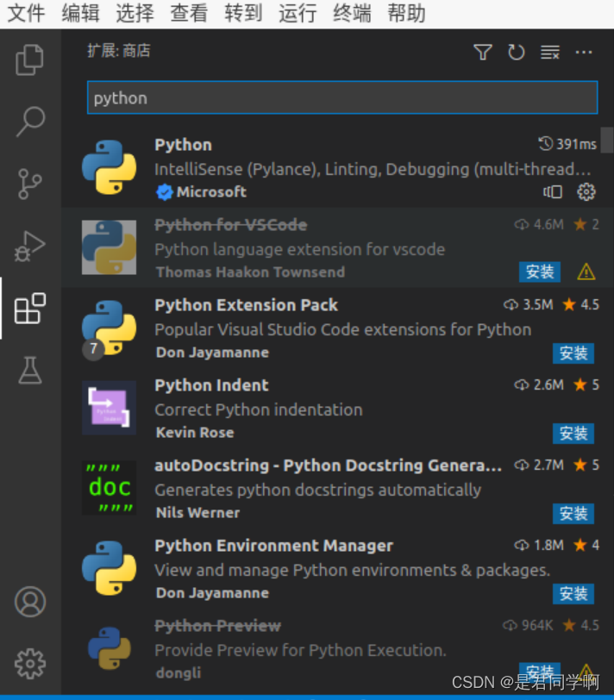This screenshot has width=614, height=700.
Task: Click the extensions list scrollbar thumb
Action: [x=607, y=141]
